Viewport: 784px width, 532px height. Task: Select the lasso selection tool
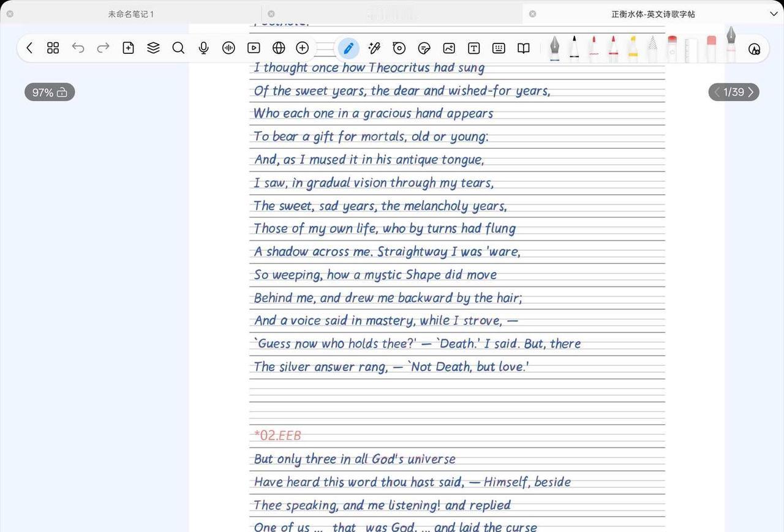click(x=399, y=48)
